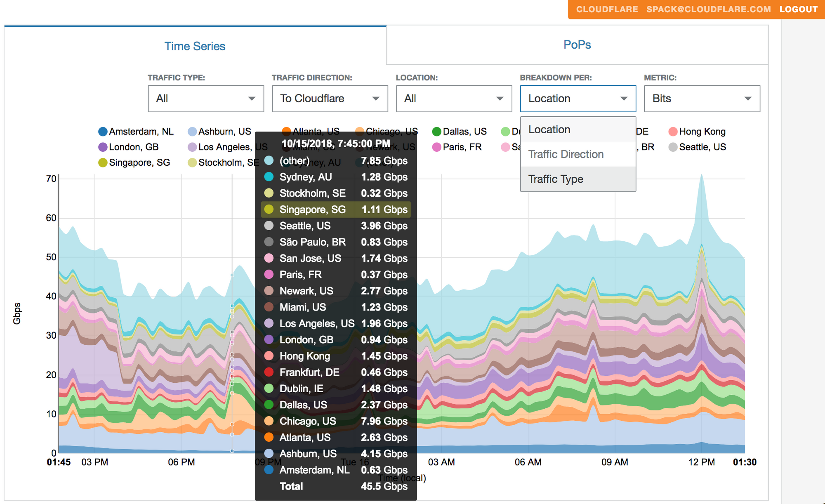Click the Los Angeles, US lavender legend dot
The image size is (825, 504).
tap(192, 147)
